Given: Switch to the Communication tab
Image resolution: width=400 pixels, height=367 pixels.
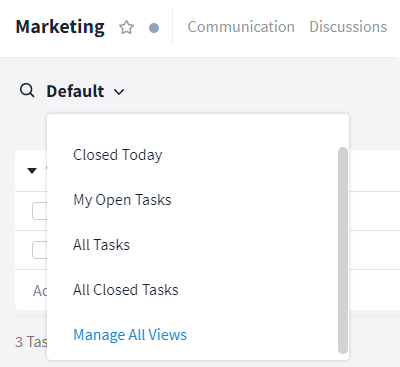Looking at the screenshot, I should point(241,27).
